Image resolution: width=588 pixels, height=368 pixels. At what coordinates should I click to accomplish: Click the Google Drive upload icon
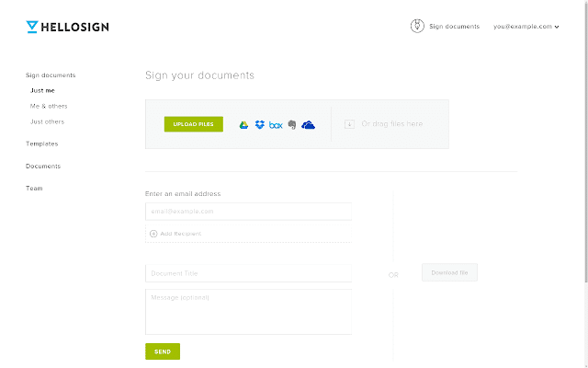[243, 125]
